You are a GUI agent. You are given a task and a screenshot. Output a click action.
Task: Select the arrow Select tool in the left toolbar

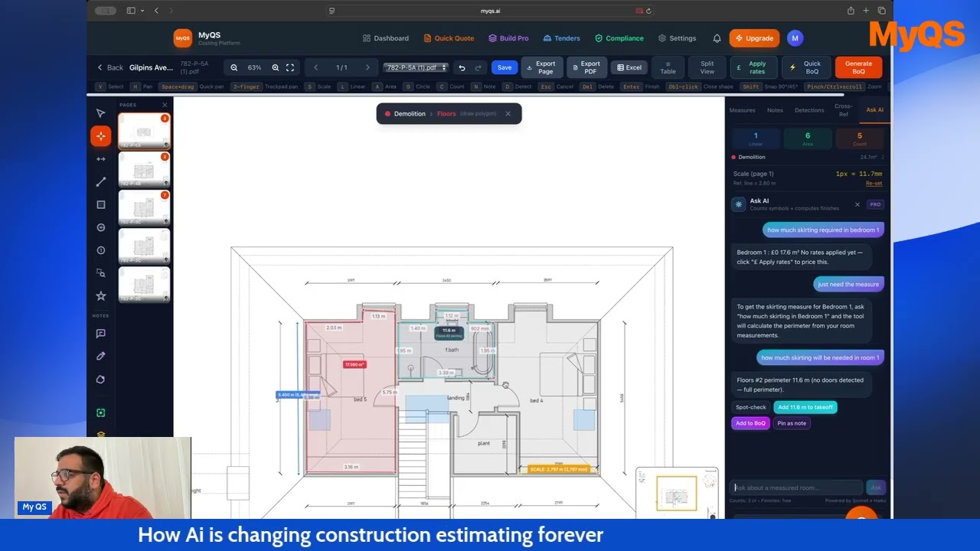tap(100, 113)
